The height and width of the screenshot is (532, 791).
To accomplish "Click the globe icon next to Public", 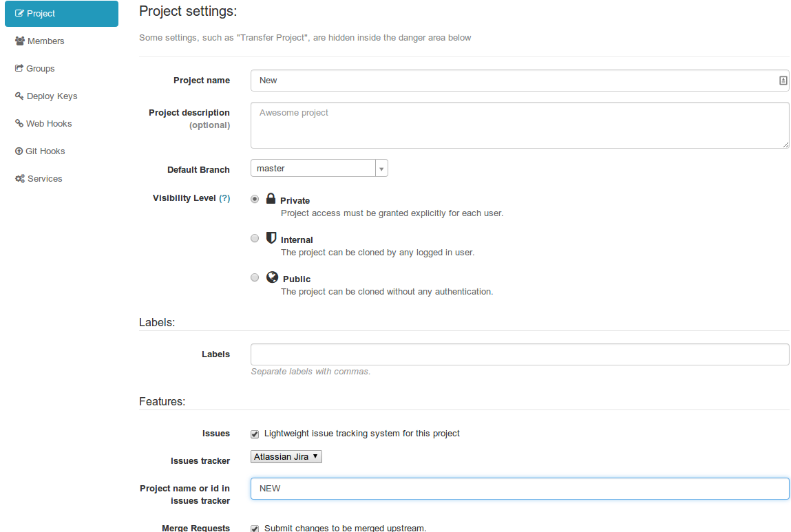I will click(272, 277).
